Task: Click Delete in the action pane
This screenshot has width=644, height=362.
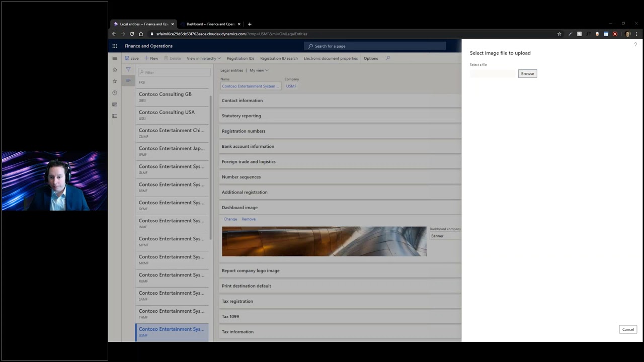Action: tap(172, 58)
